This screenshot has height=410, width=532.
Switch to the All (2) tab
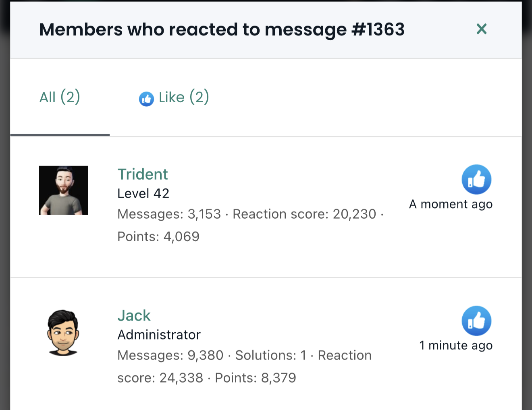(x=60, y=97)
